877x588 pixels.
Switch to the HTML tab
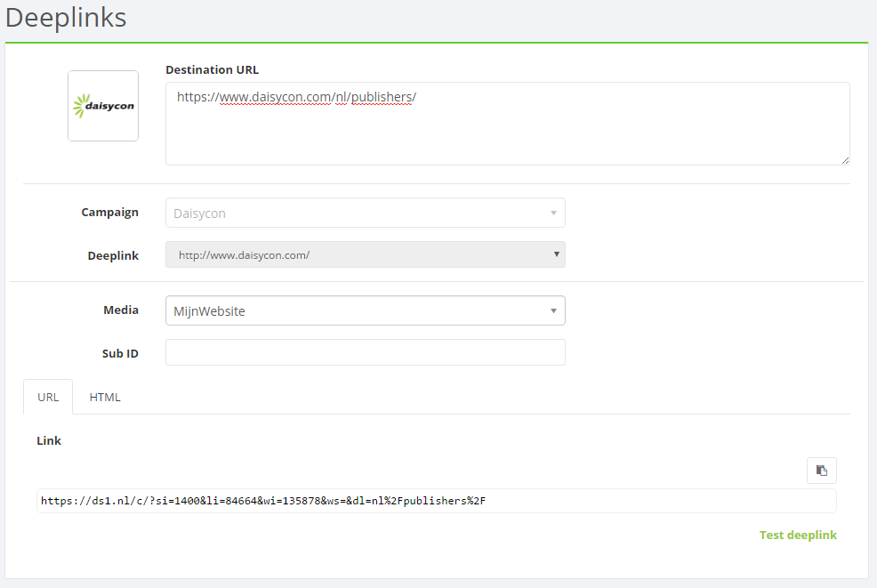[x=105, y=398]
